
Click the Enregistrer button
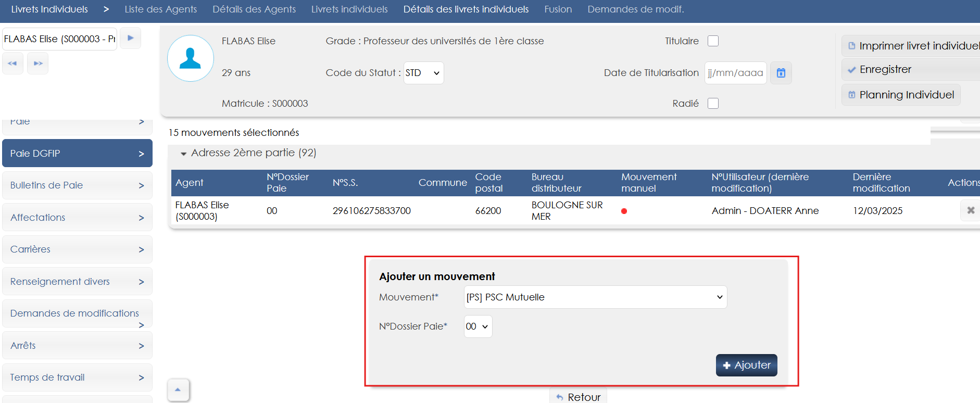(885, 69)
